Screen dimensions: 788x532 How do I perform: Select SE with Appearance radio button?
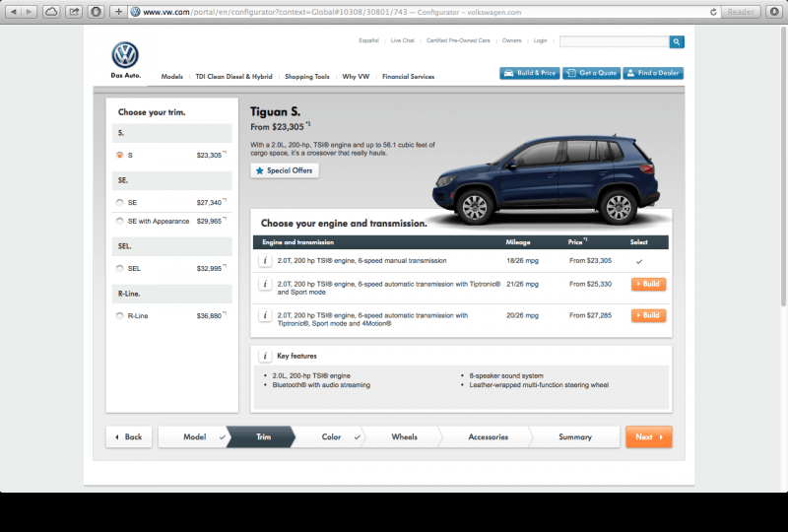click(x=119, y=221)
